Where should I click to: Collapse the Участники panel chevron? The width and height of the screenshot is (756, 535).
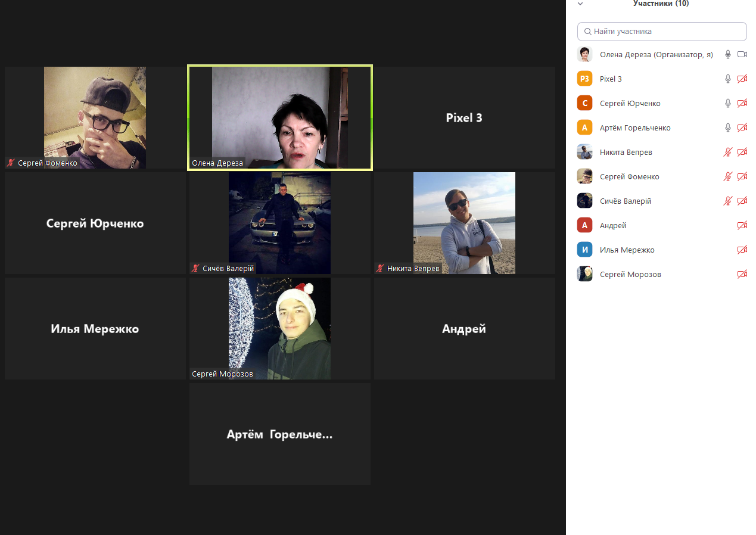[580, 4]
